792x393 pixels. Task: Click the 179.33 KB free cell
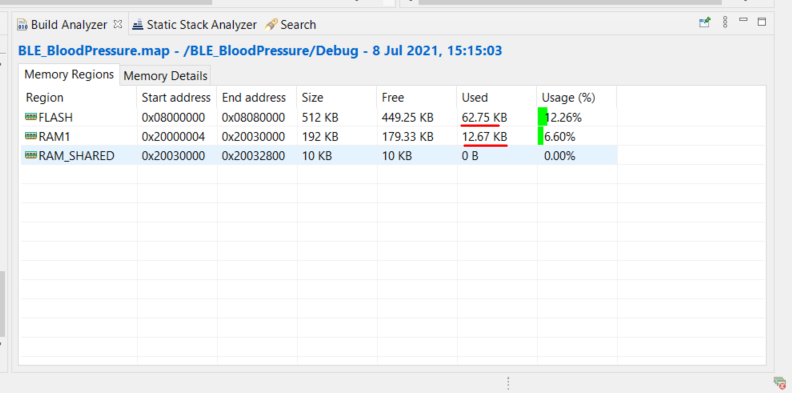point(407,137)
